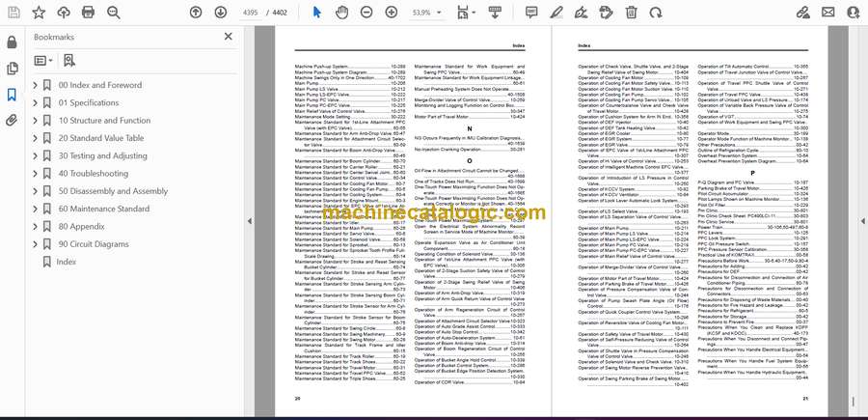Open bookmarks options menu dropdown
Viewport: 868px width, 420px height.
43,61
